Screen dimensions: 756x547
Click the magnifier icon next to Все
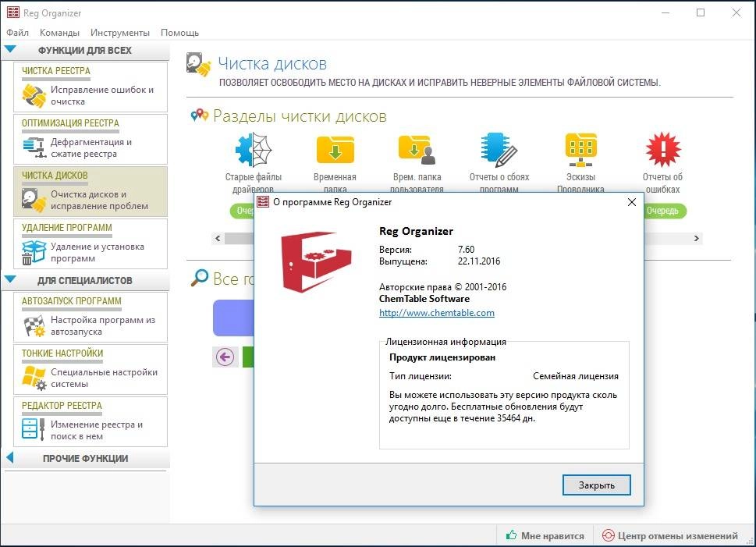[x=200, y=278]
